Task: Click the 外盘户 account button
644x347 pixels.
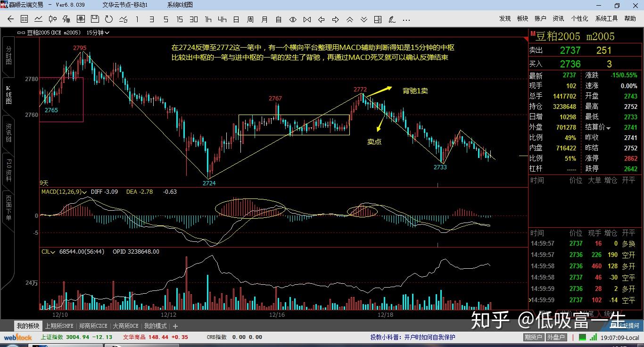Action: coord(556,338)
